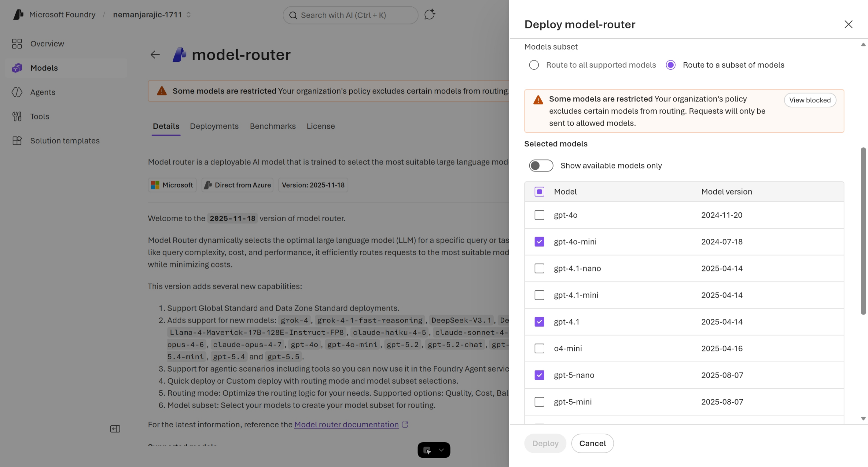Screen dimensions: 868x467
Task: Click the Microsoft logo badge icon
Action: tap(155, 185)
